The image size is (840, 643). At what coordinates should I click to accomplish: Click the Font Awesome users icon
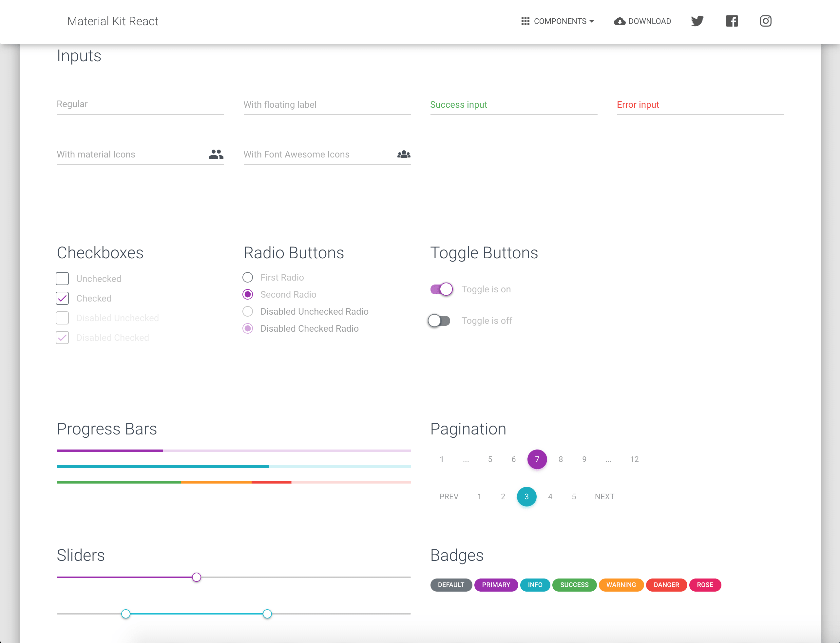pyautogui.click(x=404, y=154)
